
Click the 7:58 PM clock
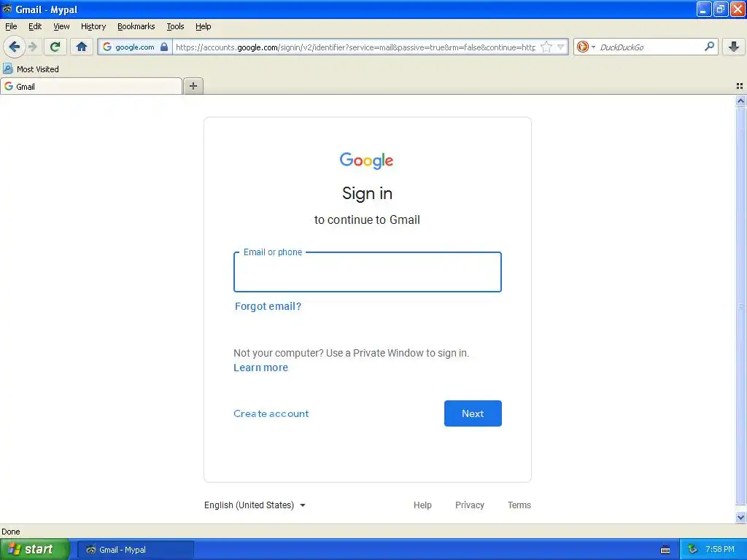click(720, 550)
